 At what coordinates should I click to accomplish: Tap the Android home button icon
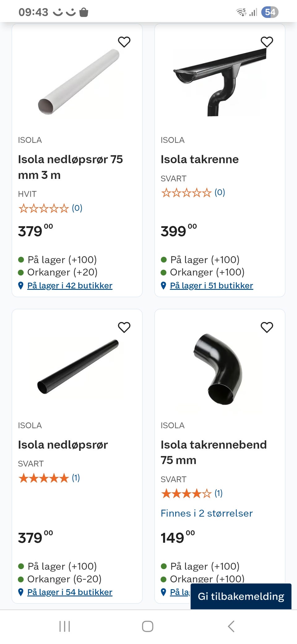[x=148, y=626]
